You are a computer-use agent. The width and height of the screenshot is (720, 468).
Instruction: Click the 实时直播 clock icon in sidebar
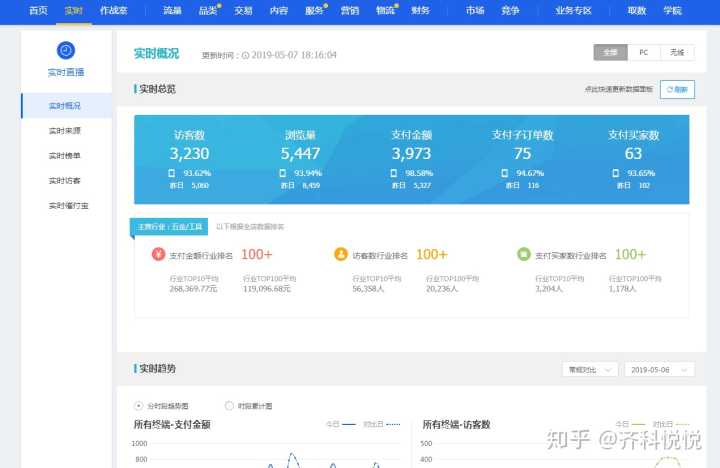pyautogui.click(x=66, y=50)
